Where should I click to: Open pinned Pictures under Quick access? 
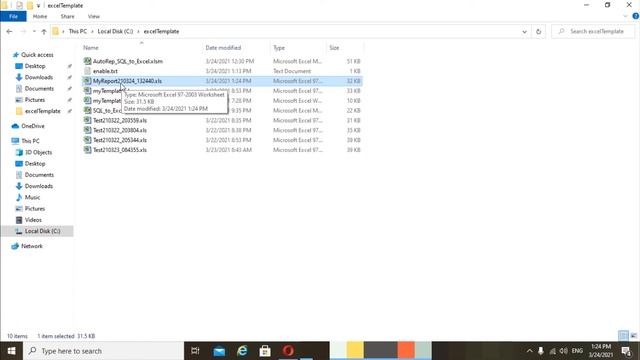click(35, 100)
